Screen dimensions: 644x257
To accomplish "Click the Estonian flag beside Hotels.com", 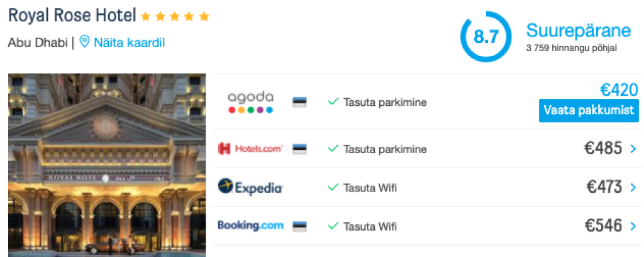I will tap(299, 149).
